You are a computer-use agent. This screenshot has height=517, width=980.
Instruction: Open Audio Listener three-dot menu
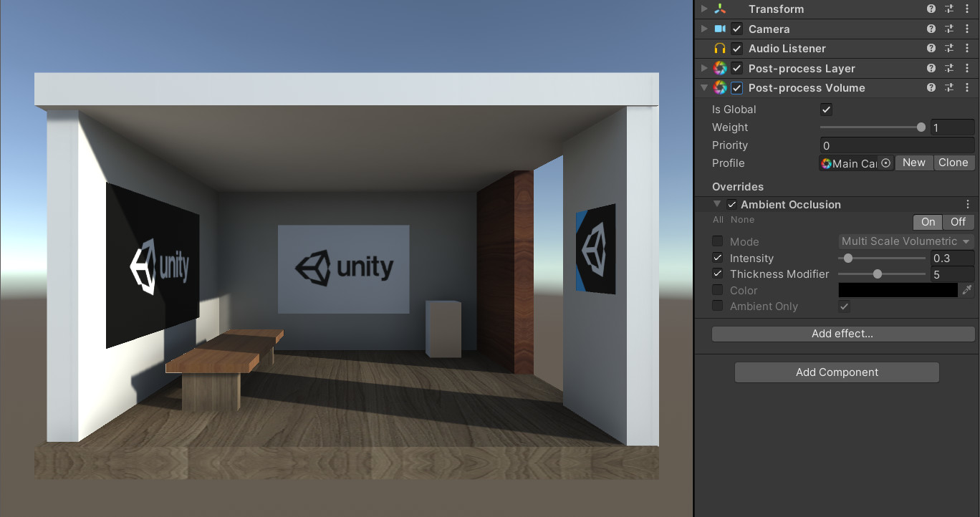click(968, 48)
